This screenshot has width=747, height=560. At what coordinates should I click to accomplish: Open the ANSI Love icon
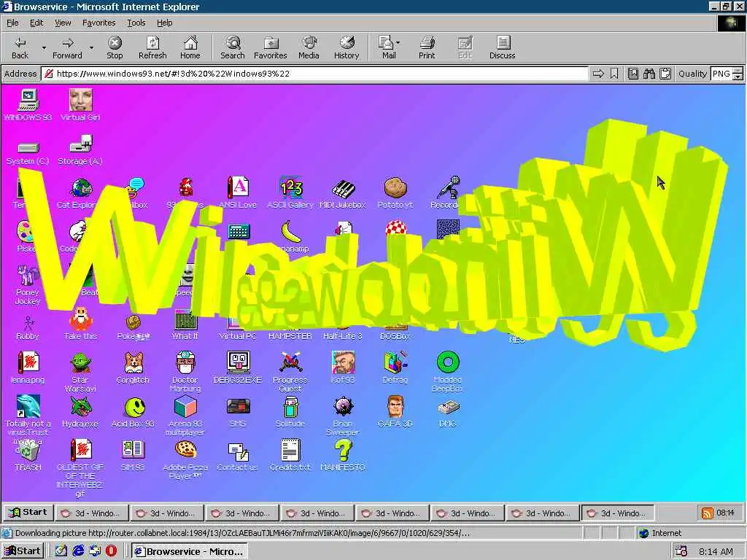[238, 192]
